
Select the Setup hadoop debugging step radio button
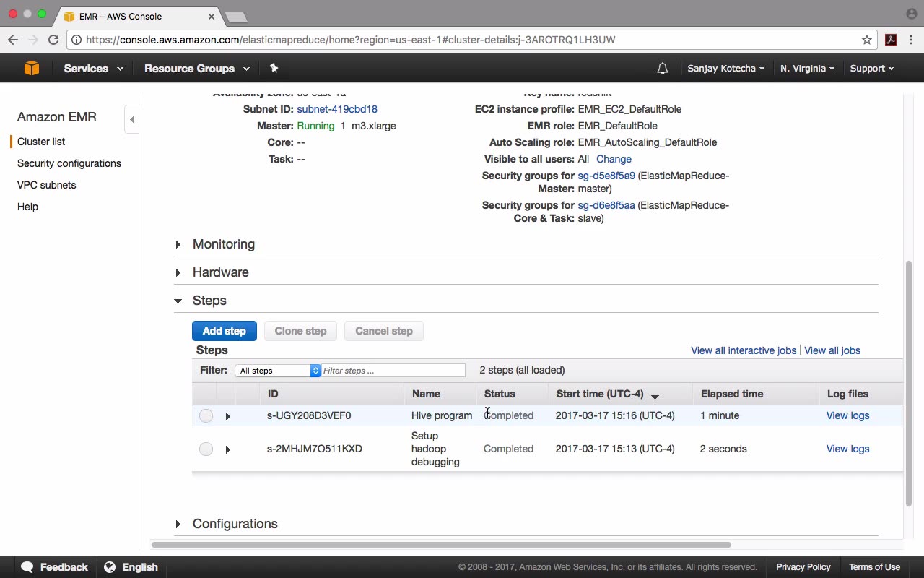pos(206,449)
